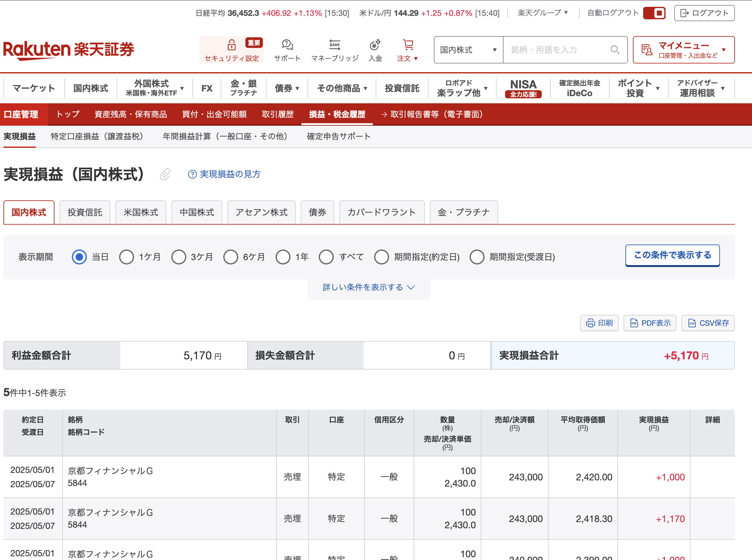
Task: Click the Rakuten Securities logo
Action: (x=68, y=50)
